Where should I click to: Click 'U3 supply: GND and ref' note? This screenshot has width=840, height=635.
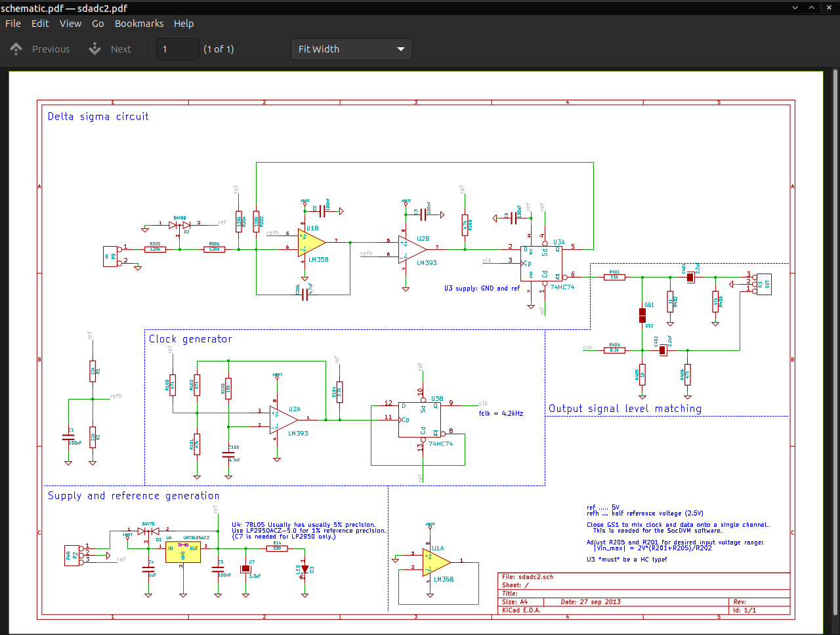pyautogui.click(x=482, y=289)
